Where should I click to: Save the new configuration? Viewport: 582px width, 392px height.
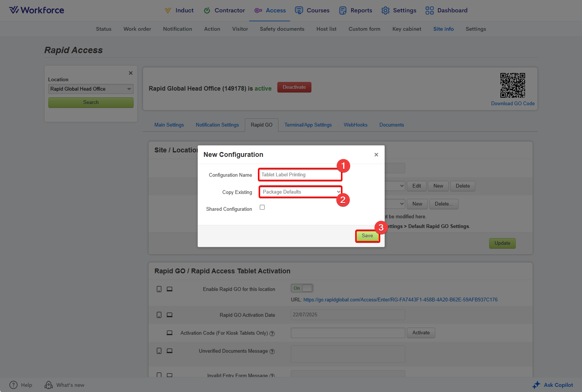(x=368, y=236)
